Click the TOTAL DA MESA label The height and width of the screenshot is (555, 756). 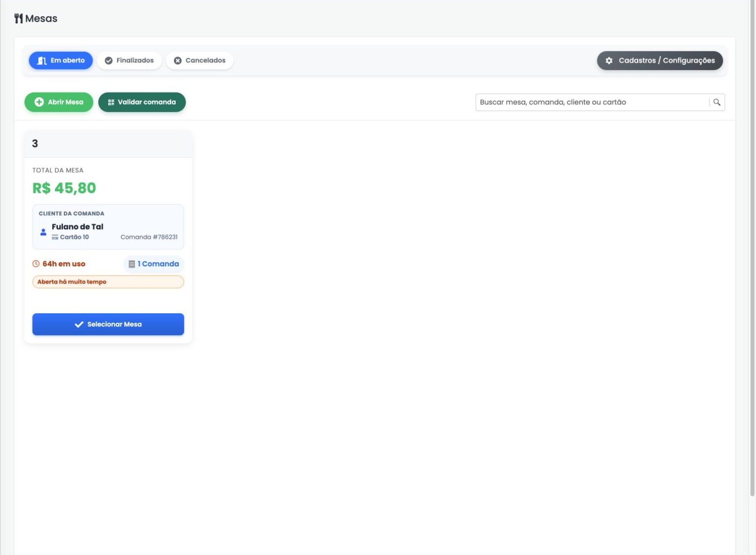pos(58,170)
